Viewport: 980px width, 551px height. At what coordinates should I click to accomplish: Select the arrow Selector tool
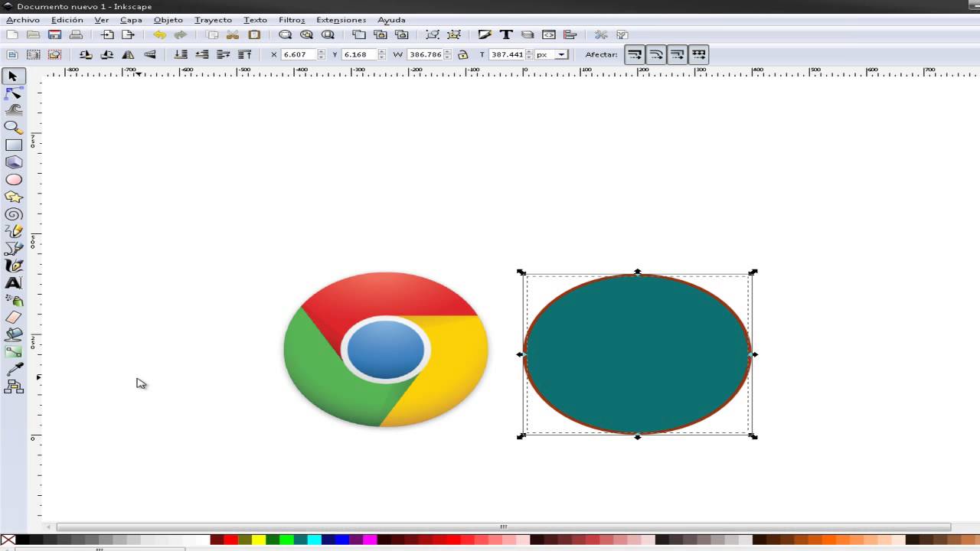pyautogui.click(x=13, y=77)
